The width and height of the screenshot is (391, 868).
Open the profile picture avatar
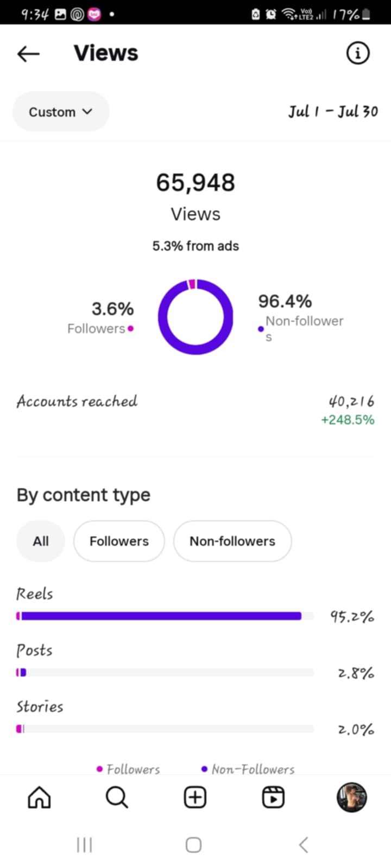(351, 797)
